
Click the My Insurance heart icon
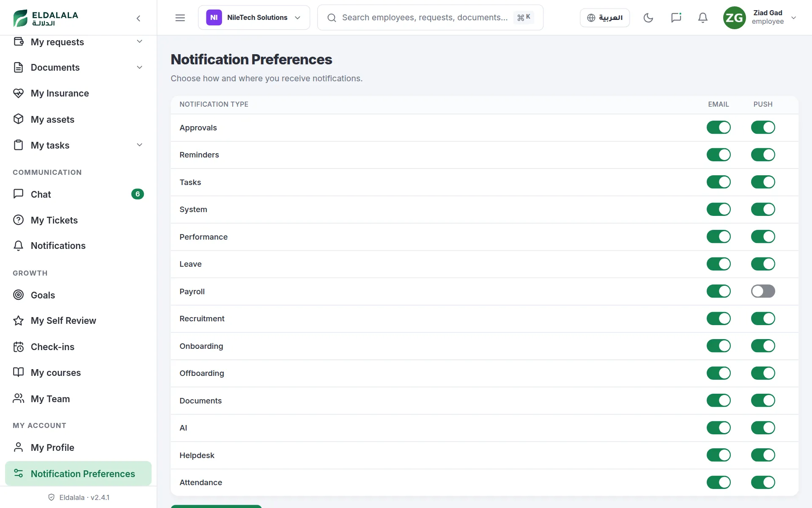coord(18,93)
